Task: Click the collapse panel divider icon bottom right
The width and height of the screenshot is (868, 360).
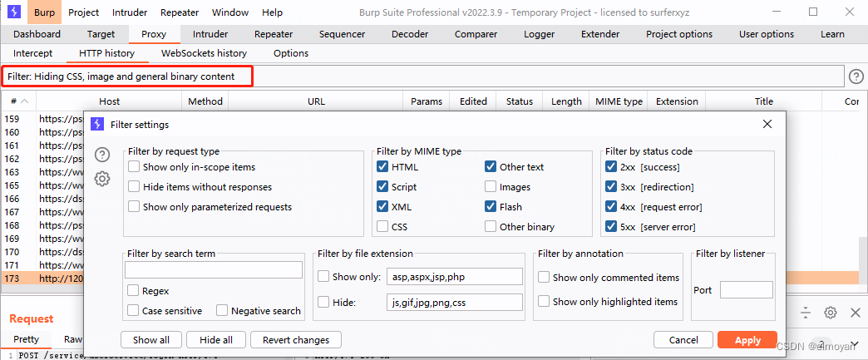Action: click(806, 313)
